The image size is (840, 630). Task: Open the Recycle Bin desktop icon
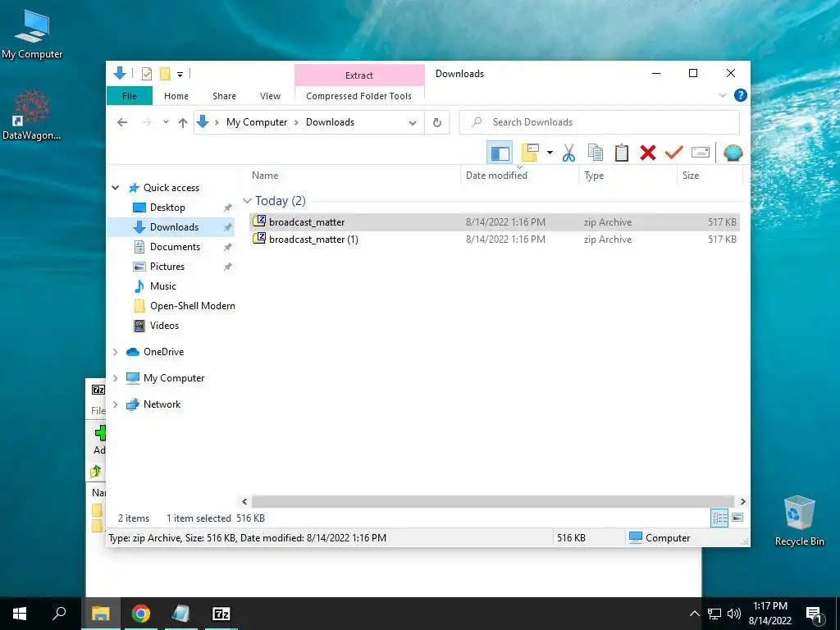(799, 521)
